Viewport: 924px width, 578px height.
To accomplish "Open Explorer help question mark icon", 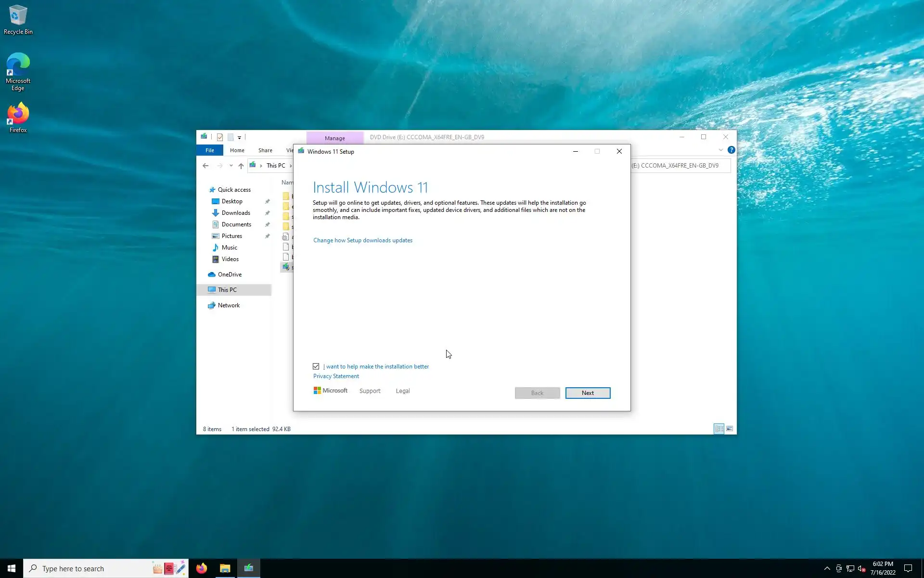I will click(x=731, y=150).
